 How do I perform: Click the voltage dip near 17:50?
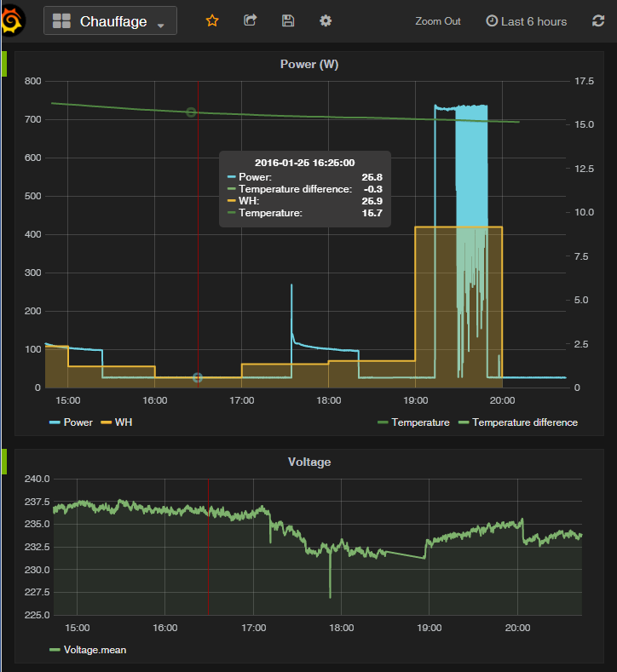[330, 595]
